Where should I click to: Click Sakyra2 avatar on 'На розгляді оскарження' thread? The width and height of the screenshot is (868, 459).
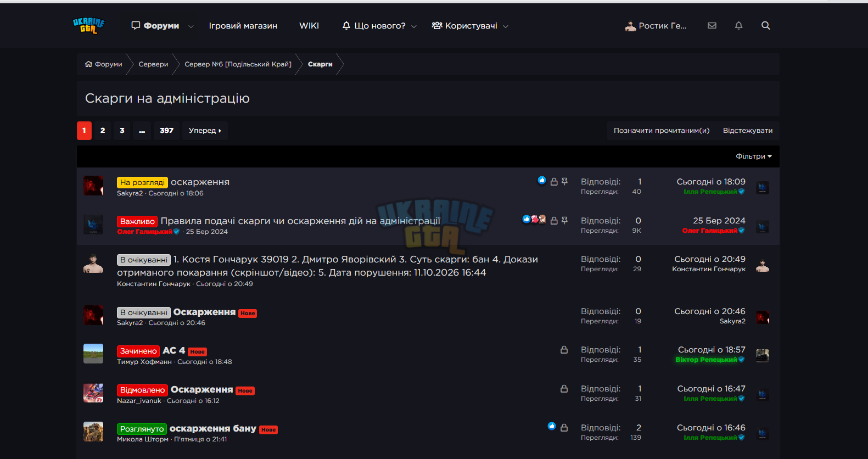(93, 186)
